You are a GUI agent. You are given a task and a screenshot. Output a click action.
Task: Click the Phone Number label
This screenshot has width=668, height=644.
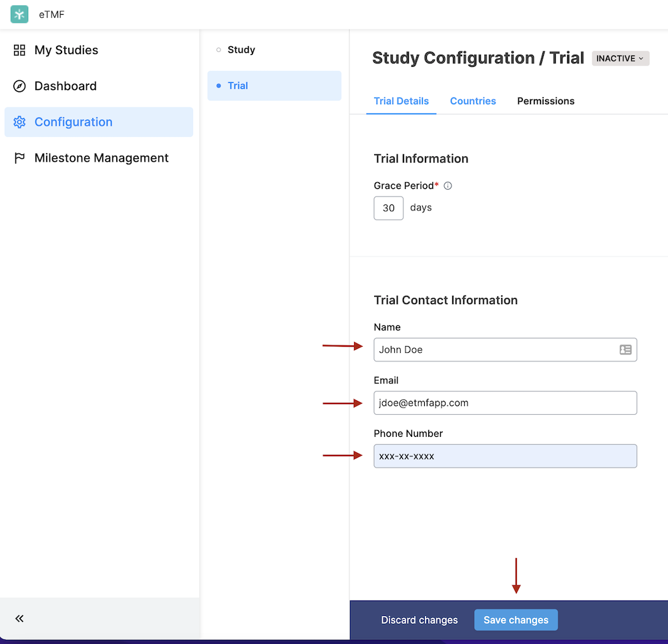click(x=408, y=434)
